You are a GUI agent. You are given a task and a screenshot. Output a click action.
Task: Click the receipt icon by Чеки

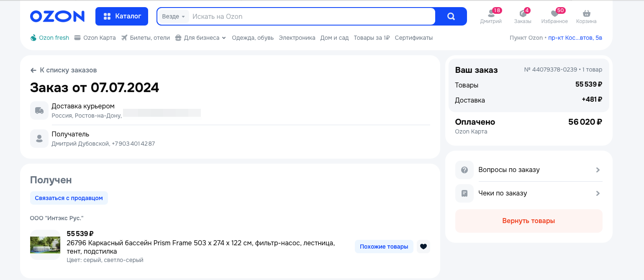(x=464, y=193)
